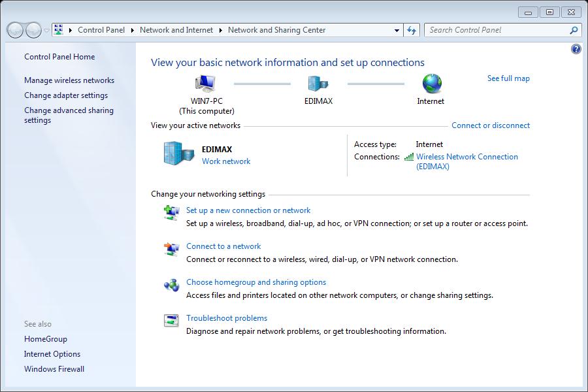Select Network and Sharing Center breadcrumb

point(277,30)
